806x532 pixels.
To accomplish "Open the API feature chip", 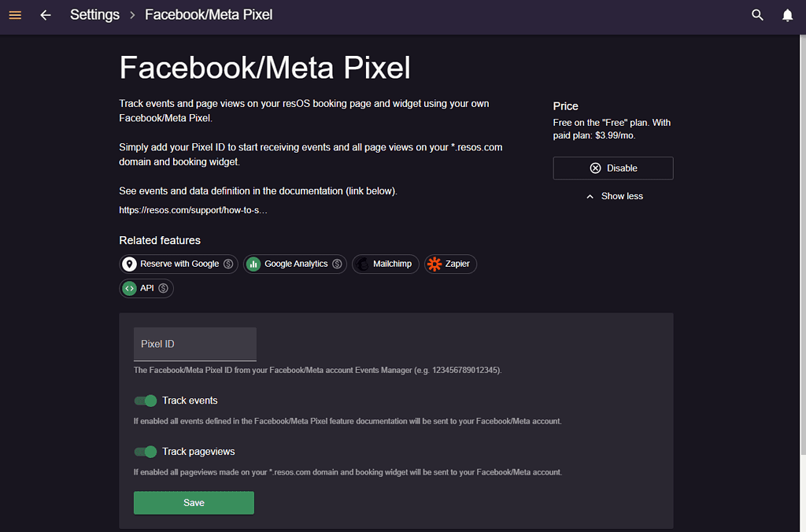I will coord(146,288).
